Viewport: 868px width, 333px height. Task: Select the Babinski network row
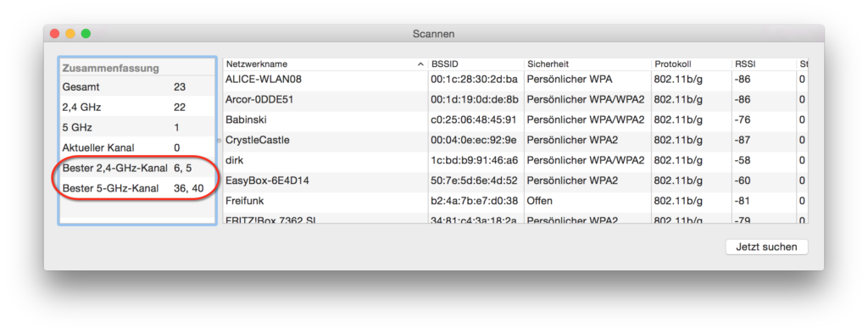515,120
